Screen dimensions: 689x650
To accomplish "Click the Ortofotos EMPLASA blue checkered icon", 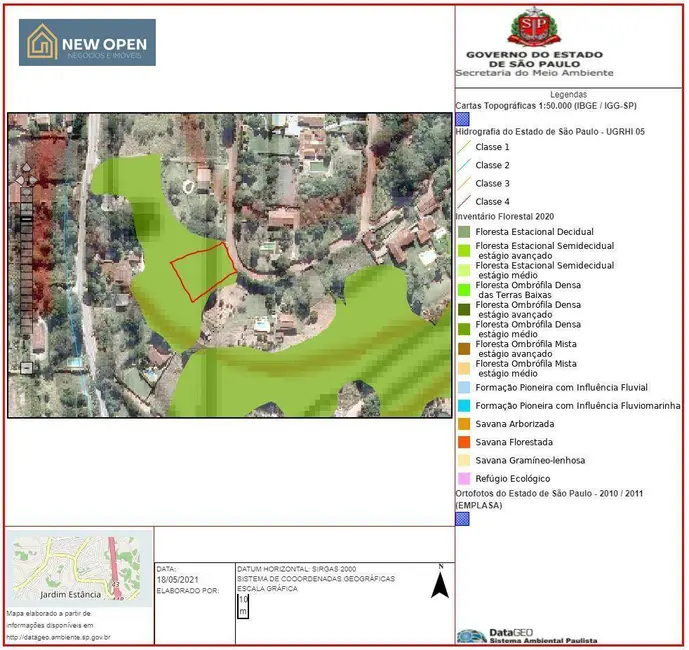I will (462, 519).
